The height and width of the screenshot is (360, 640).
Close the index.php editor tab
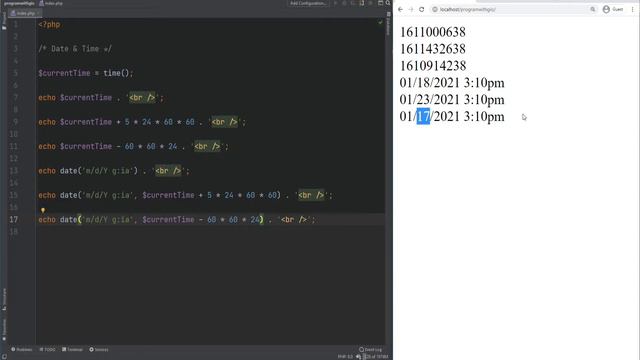(x=38, y=13)
